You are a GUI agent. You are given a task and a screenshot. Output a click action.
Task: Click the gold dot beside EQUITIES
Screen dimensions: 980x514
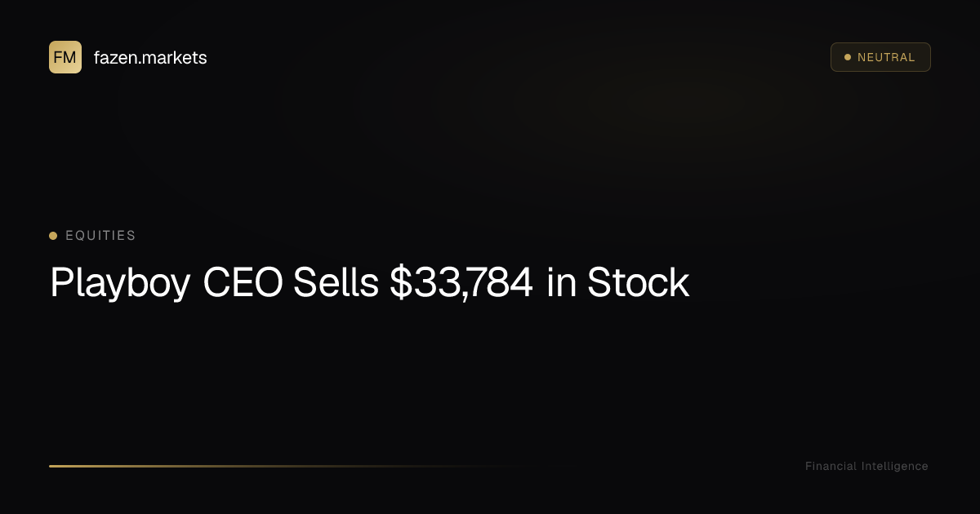click(53, 236)
